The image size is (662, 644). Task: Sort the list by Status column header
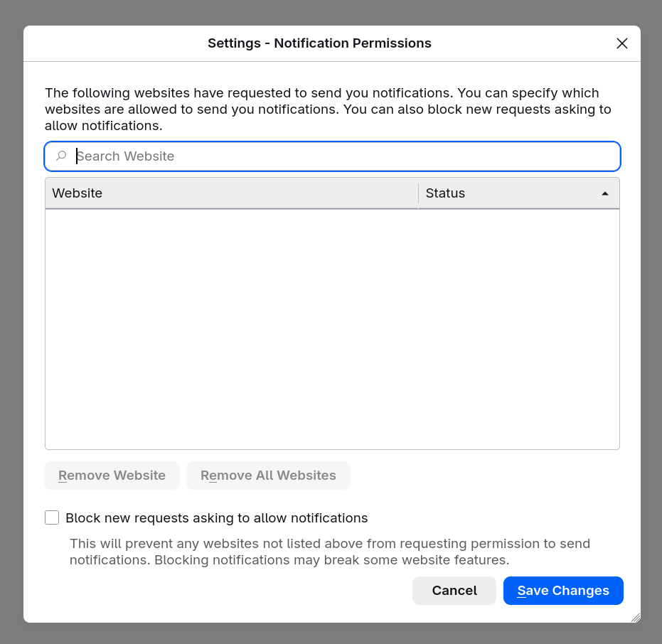tap(519, 193)
